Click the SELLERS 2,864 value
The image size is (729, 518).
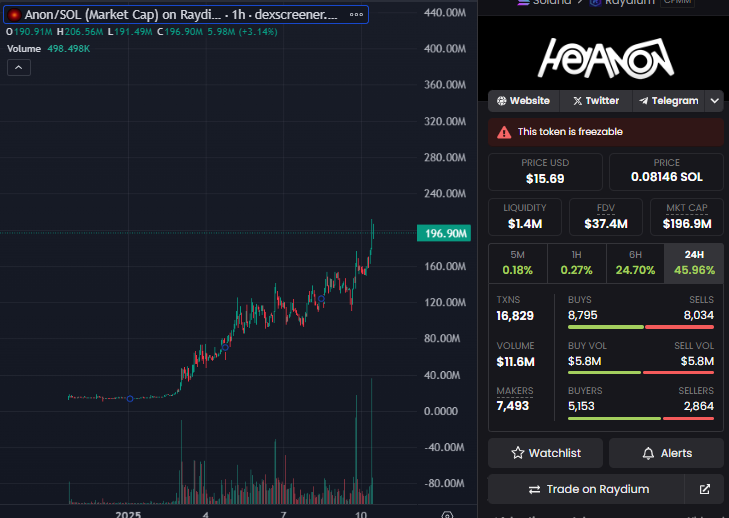pos(699,406)
